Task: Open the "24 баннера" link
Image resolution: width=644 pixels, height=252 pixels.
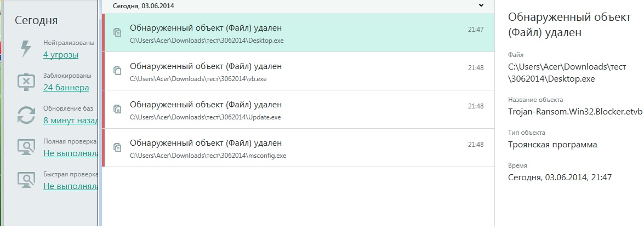Action: (66, 88)
